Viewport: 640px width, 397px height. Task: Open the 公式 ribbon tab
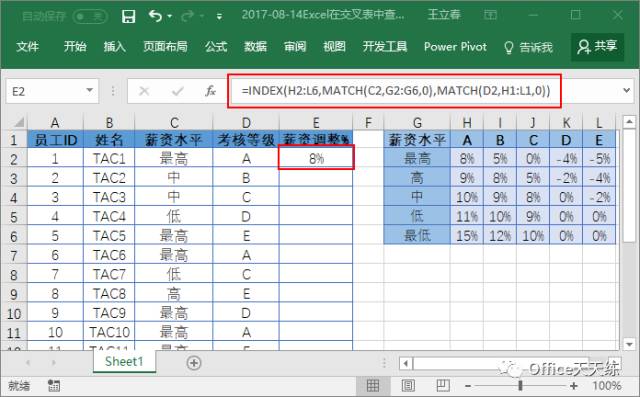coord(216,47)
